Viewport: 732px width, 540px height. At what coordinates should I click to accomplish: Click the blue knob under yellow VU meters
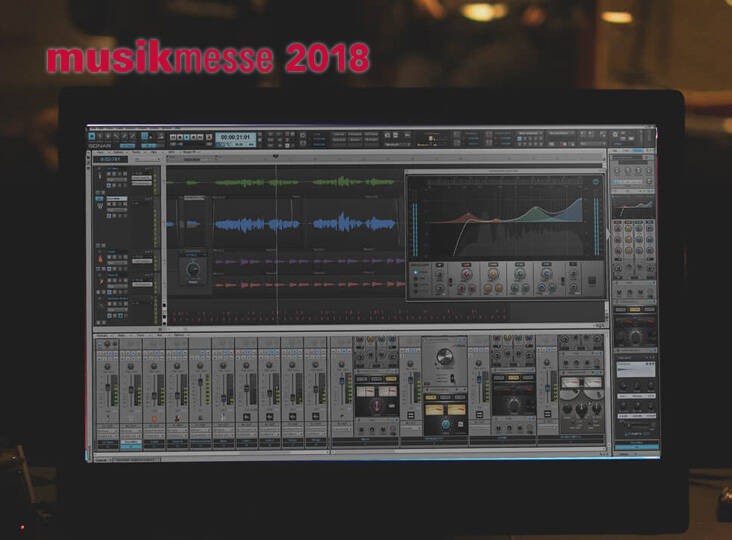coord(445,424)
